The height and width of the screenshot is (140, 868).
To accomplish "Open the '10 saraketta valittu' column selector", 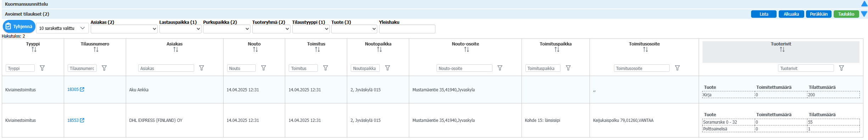I will coord(62,28).
